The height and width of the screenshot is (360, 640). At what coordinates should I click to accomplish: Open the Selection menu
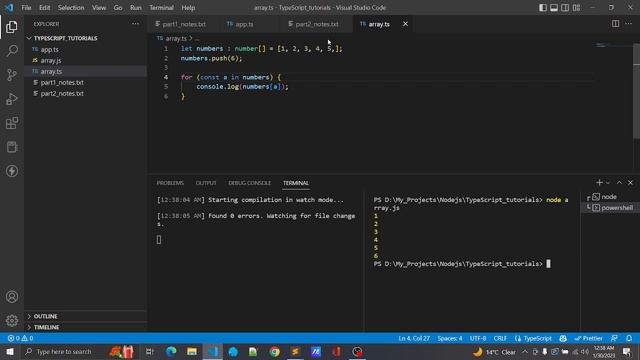[71, 7]
